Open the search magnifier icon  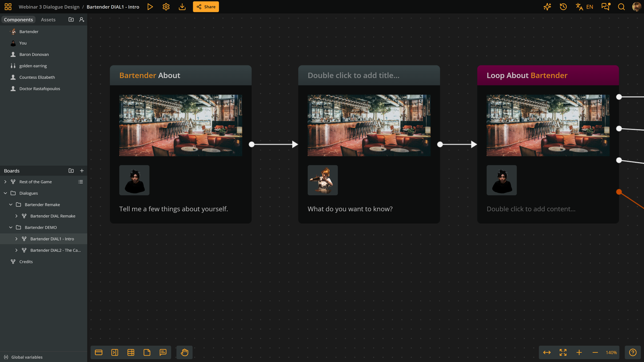click(621, 7)
